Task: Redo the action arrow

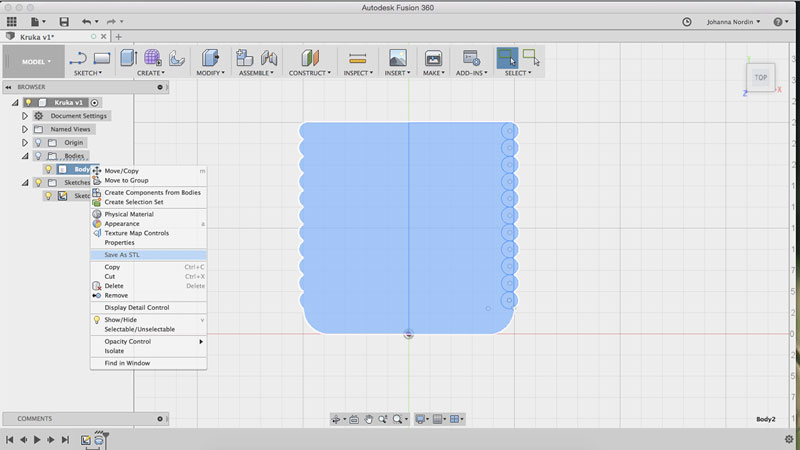Action: click(111, 21)
